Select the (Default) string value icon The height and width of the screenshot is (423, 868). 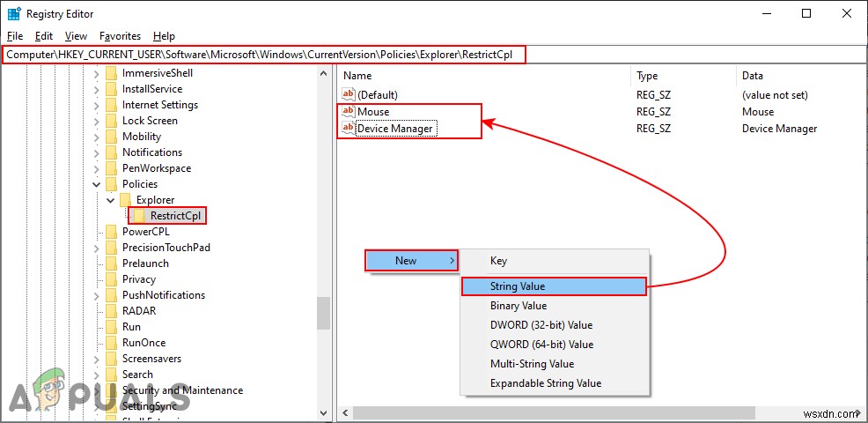click(349, 94)
